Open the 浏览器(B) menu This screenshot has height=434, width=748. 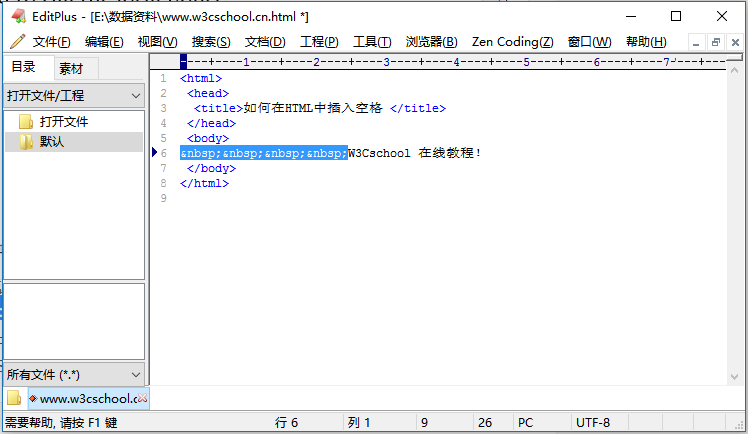click(x=431, y=42)
